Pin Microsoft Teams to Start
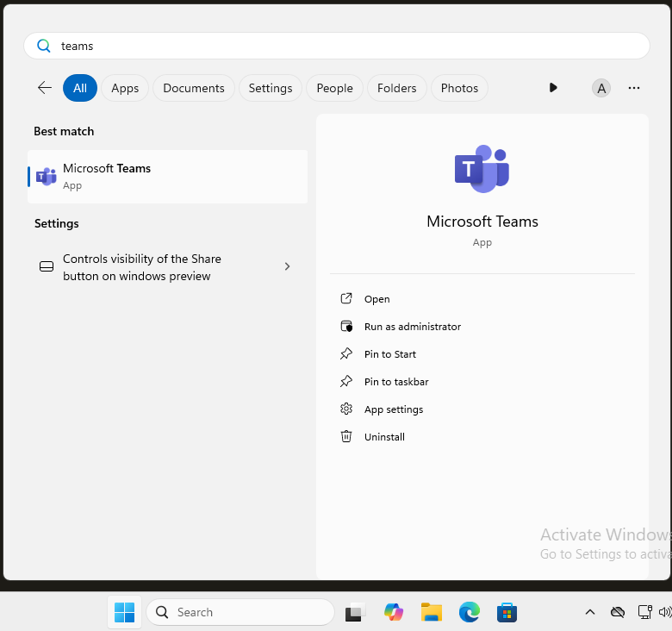Screen dimensions: 672x631 [x=389, y=354]
